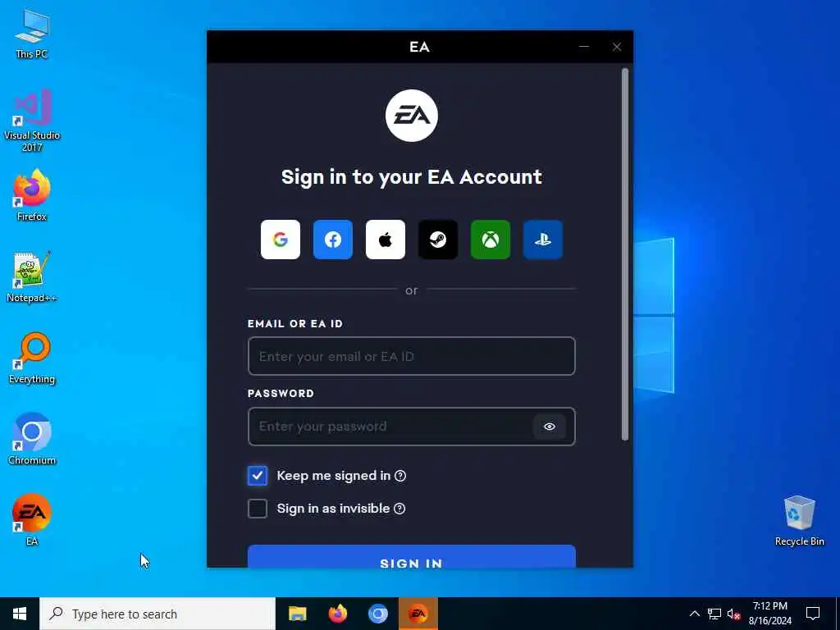
Task: Select the EA desktop shortcut
Action: (32, 519)
